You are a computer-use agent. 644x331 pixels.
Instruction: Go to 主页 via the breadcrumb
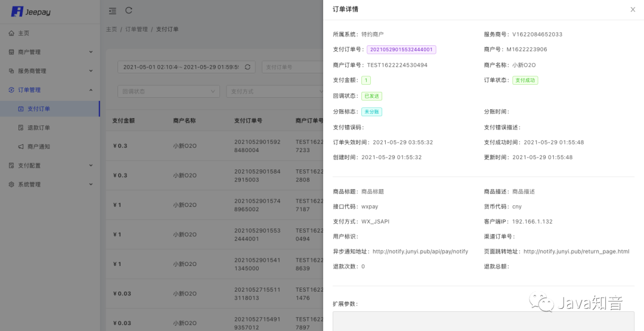pyautogui.click(x=112, y=30)
